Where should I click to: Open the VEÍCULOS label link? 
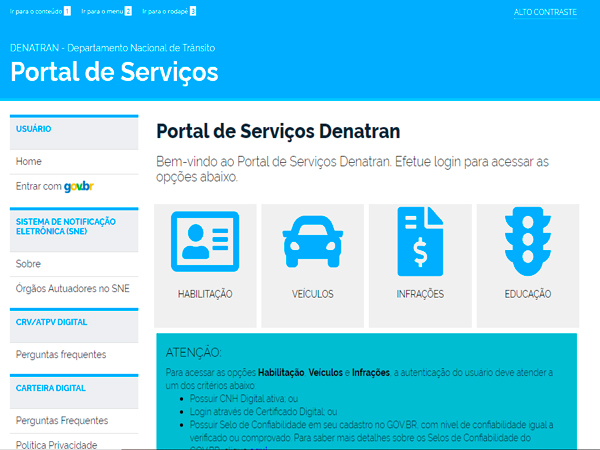(313, 294)
